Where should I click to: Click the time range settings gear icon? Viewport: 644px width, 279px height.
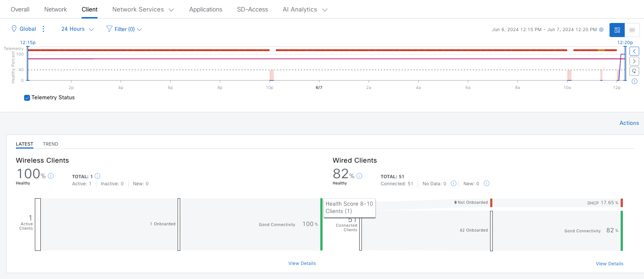tap(601, 30)
